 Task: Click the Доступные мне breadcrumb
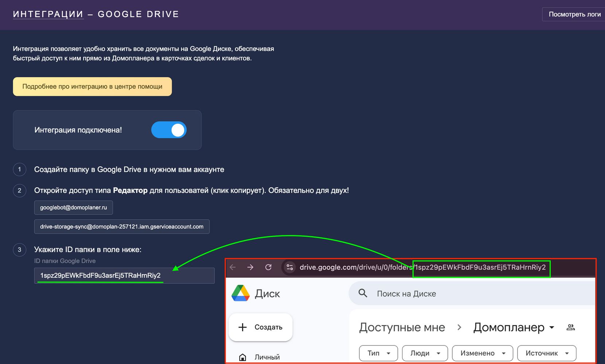point(402,327)
